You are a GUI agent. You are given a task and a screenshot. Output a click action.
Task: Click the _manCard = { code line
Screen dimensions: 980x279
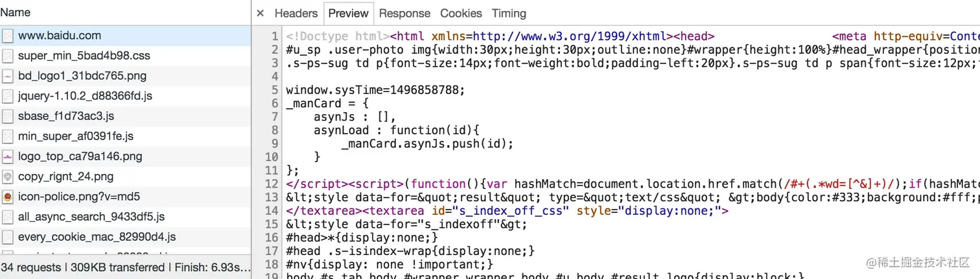[x=327, y=103]
